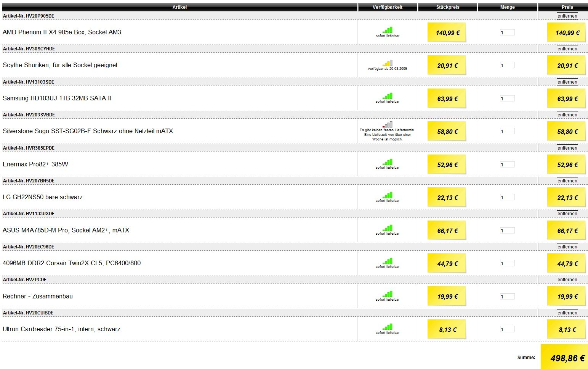Focus quantity field for Silverstone Sugo
Screen dimensions: 588x369
(507, 131)
